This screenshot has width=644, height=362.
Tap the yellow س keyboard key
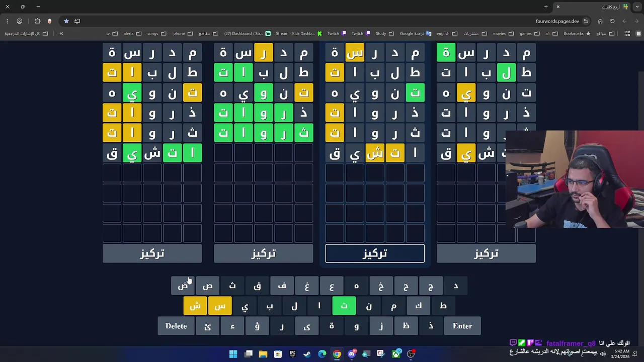tap(220, 306)
